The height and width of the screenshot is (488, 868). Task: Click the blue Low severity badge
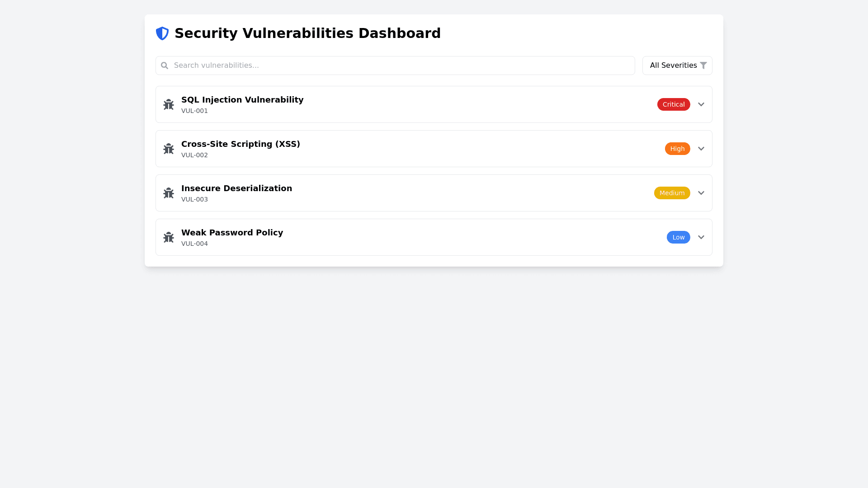[x=678, y=237]
